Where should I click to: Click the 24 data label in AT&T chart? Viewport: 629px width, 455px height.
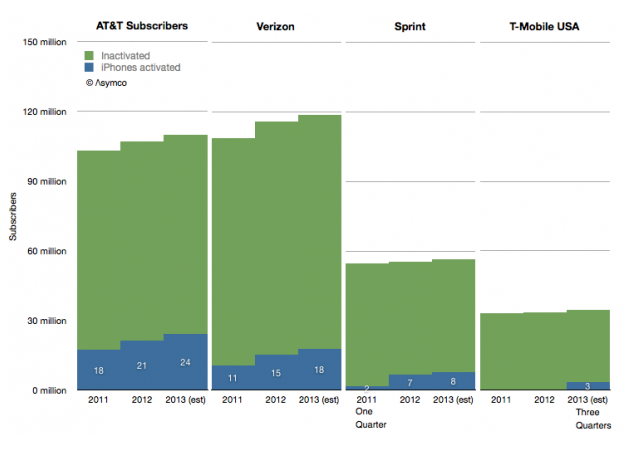click(185, 362)
